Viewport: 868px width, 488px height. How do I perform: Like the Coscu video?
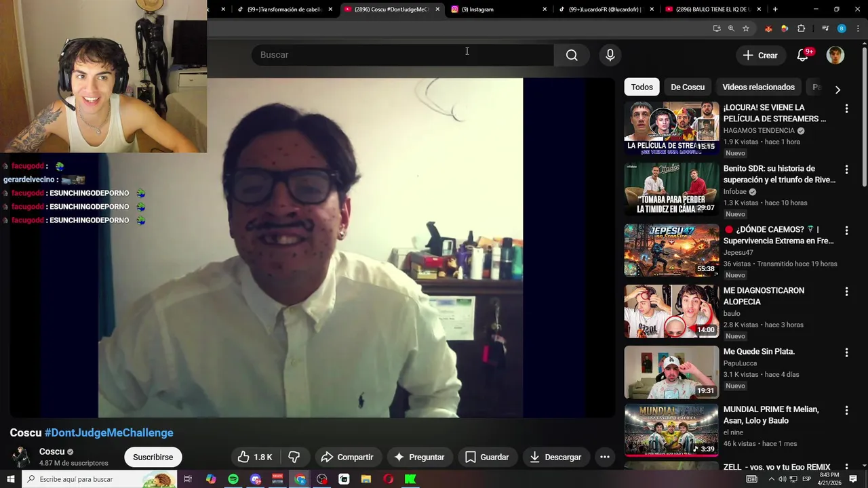(x=254, y=457)
